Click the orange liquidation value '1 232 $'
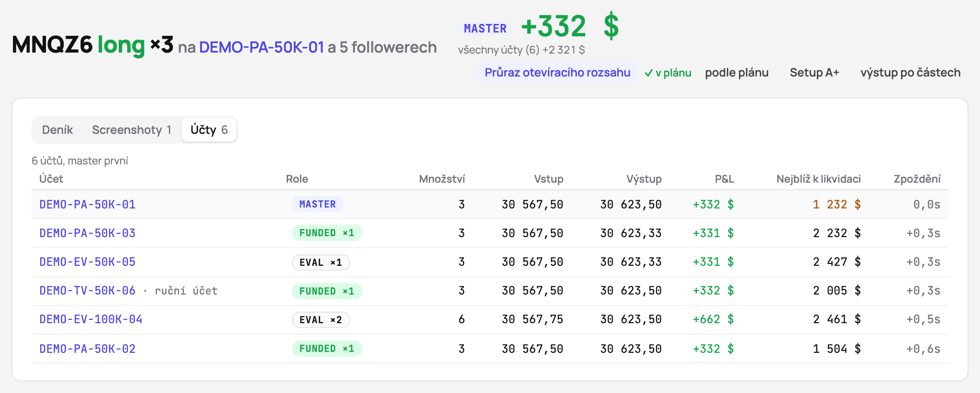This screenshot has width=980, height=393. [x=837, y=205]
